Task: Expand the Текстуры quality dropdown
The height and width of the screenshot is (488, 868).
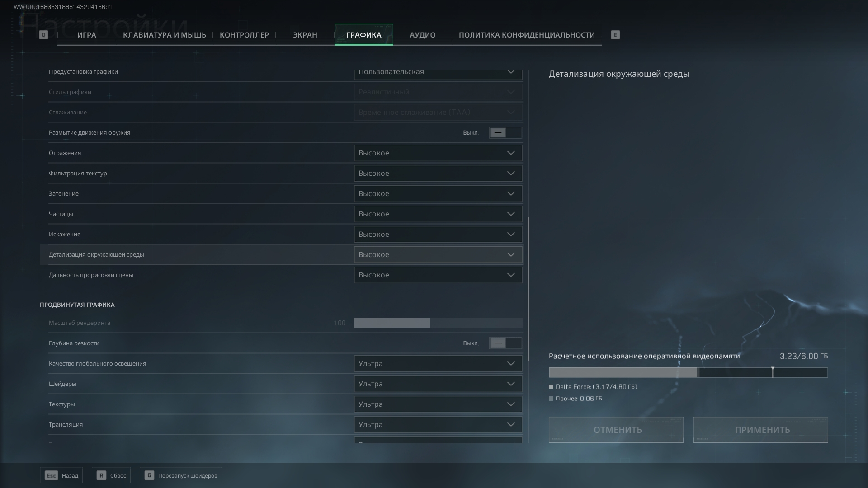Action: pyautogui.click(x=438, y=404)
